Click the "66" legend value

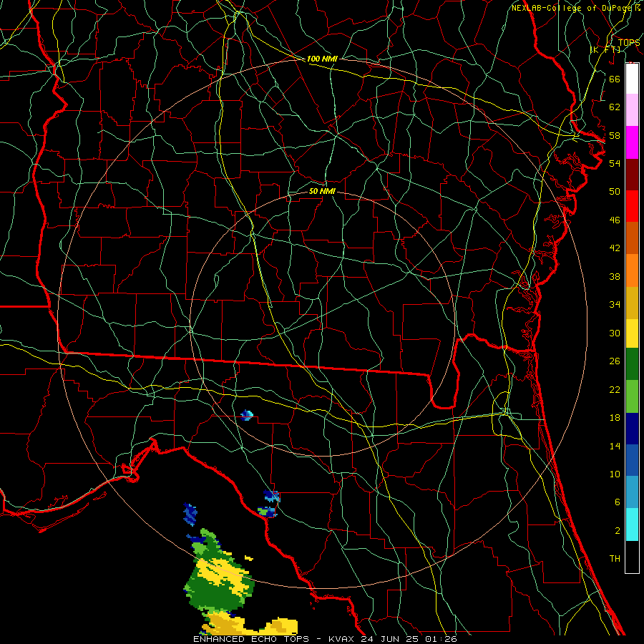click(615, 79)
